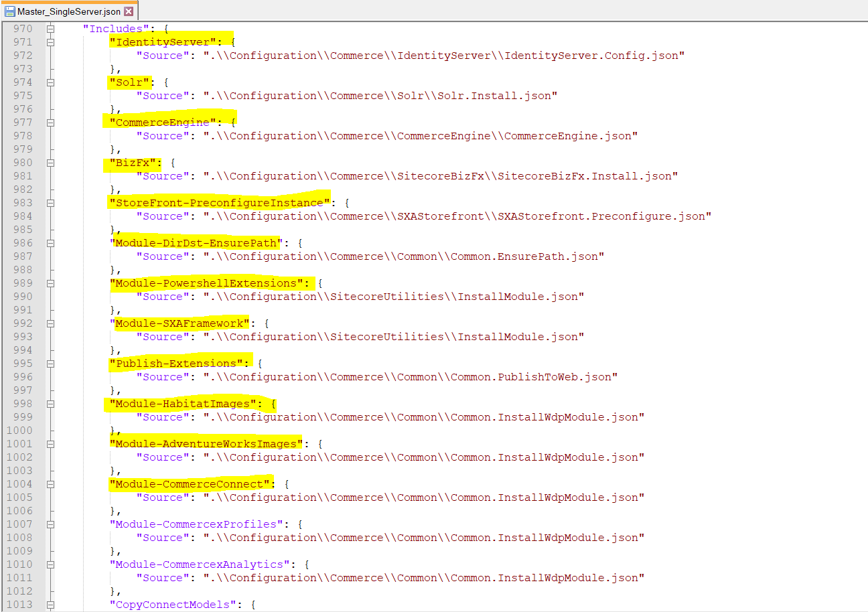Collapse the Module-AdventureWorksImages fold marker
Screen dimensions: 868x612
point(50,444)
